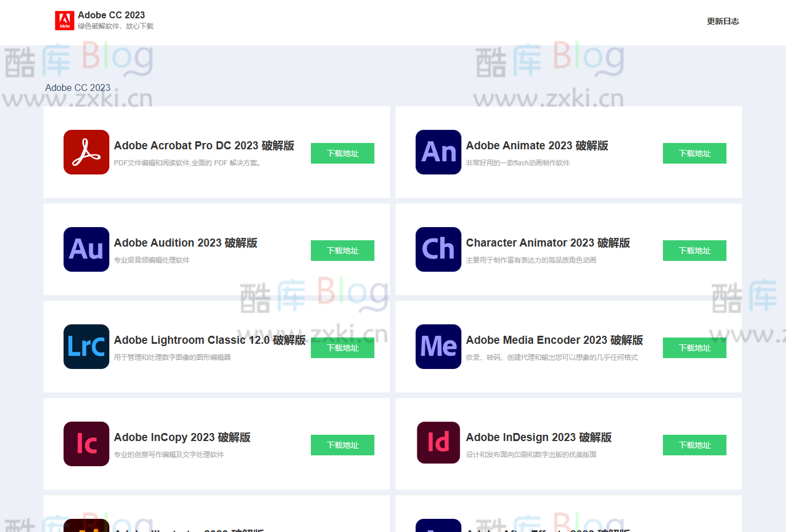Click the Adobe Acrobat Pro DC app icon

[x=86, y=152]
